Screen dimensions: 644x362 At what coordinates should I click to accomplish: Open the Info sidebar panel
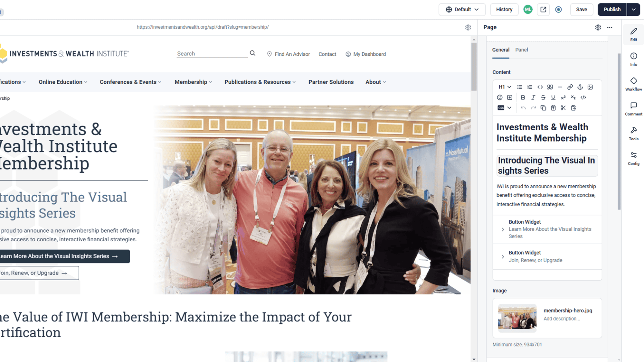633,60
